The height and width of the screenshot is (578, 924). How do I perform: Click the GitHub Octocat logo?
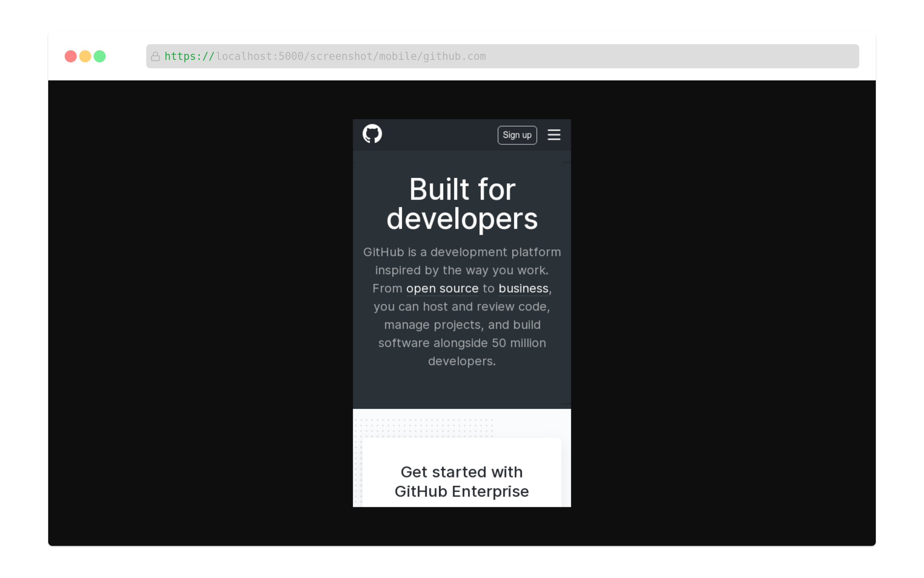point(372,134)
